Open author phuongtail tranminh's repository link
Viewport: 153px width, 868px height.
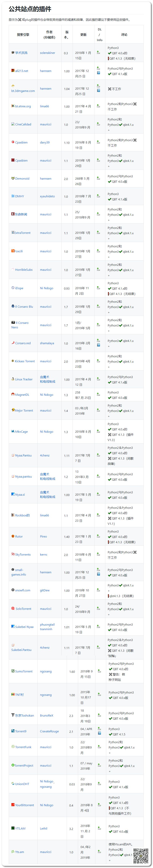pyautogui.click(x=47, y=627)
